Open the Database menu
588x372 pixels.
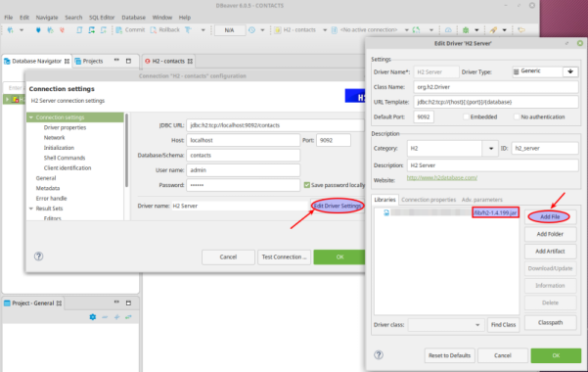pos(133,18)
